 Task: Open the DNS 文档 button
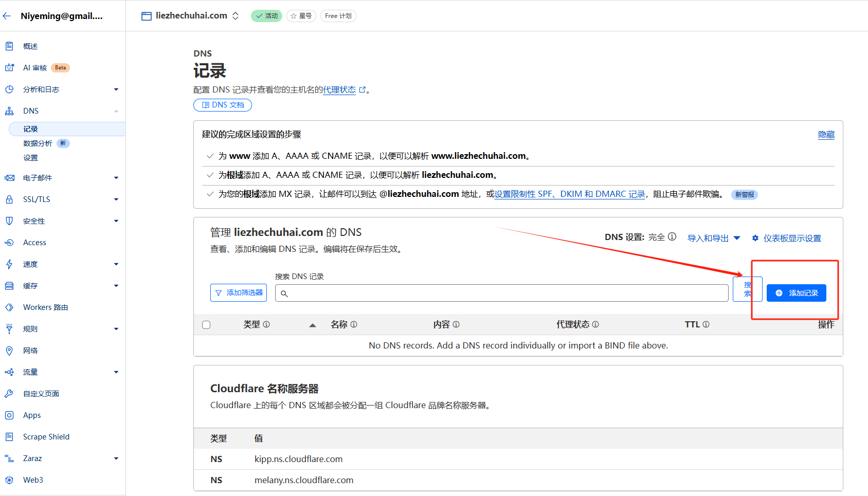(223, 105)
